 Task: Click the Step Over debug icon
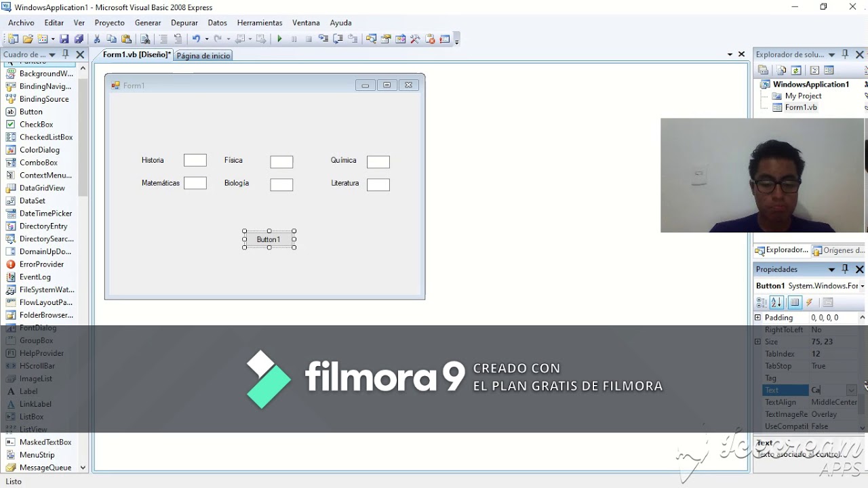click(x=338, y=39)
